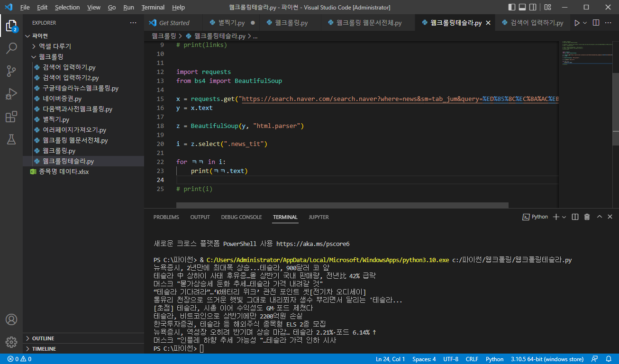Open the Manage gear icon
Screen dimensions: 619x364
tap(11, 342)
